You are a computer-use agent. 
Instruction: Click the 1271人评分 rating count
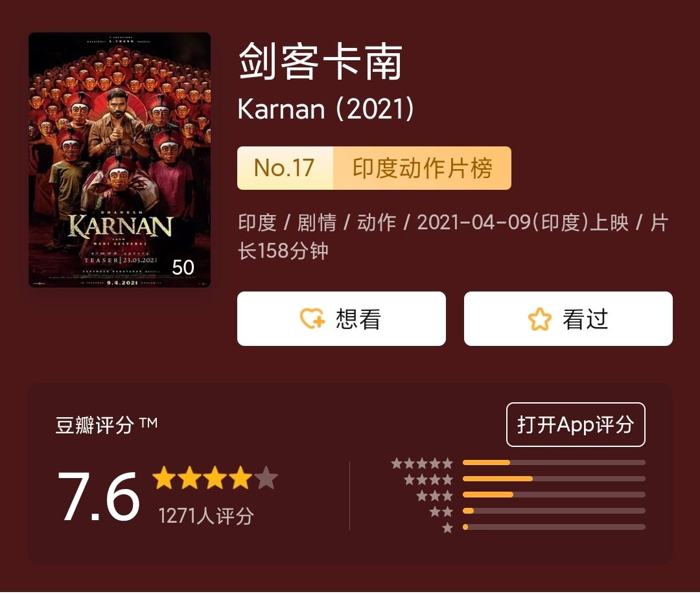point(206,516)
